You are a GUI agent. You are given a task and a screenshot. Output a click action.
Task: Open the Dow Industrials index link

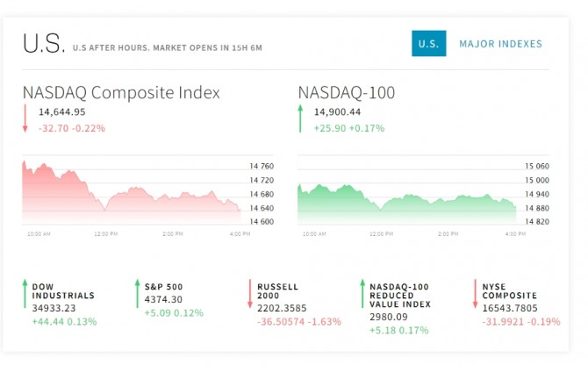[63, 291]
